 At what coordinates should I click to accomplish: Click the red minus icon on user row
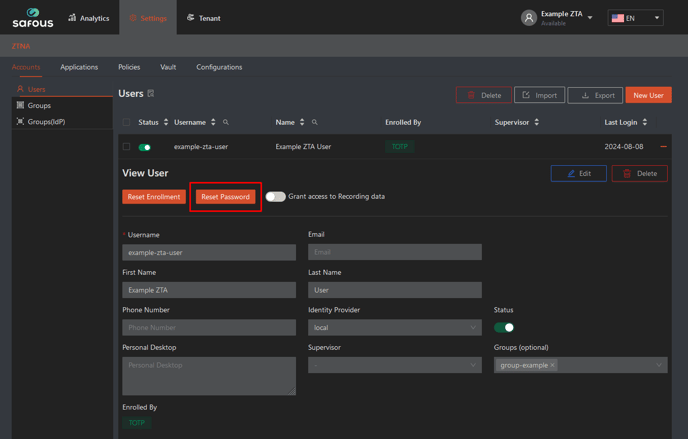[x=663, y=147]
